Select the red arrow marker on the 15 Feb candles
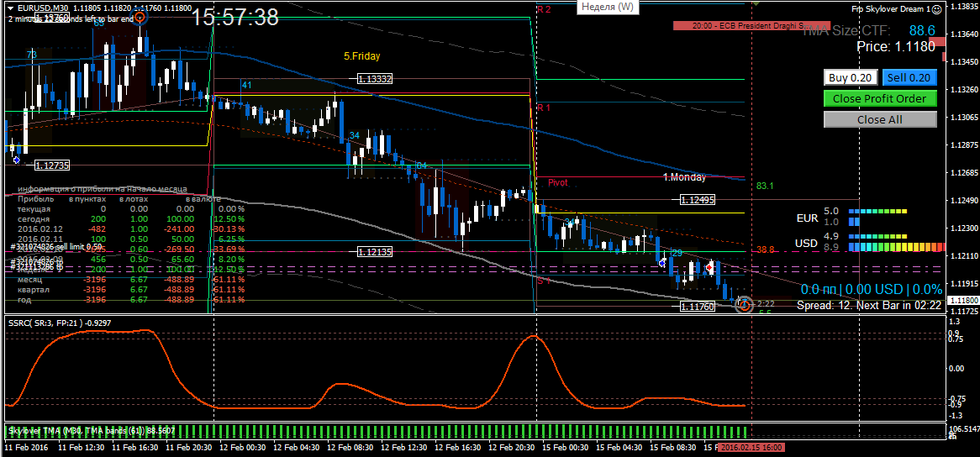Viewport: 980px width, 457px height. pos(709,266)
